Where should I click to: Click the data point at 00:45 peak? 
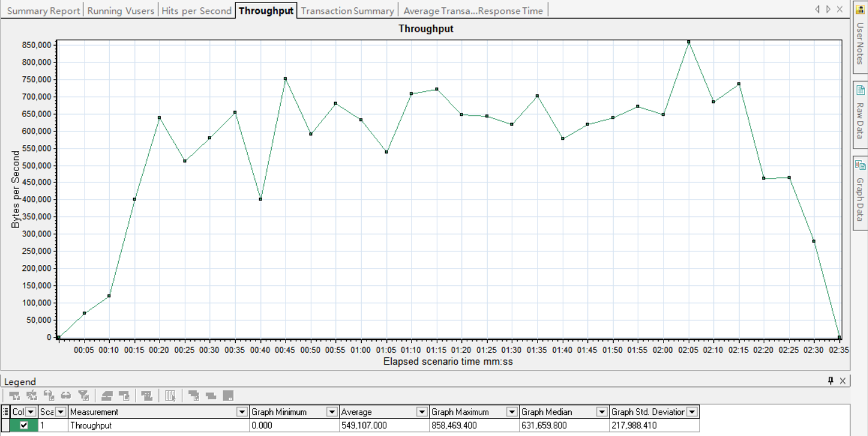[x=285, y=79]
